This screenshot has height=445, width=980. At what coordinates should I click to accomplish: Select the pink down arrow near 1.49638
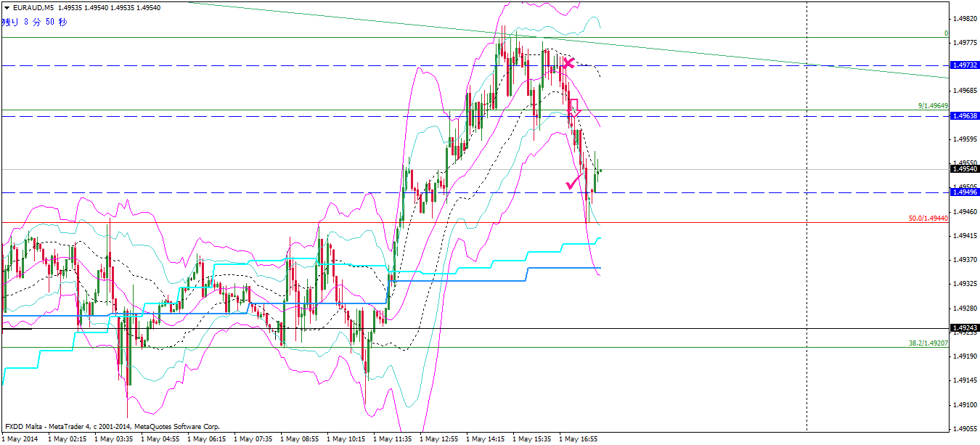coord(573,107)
